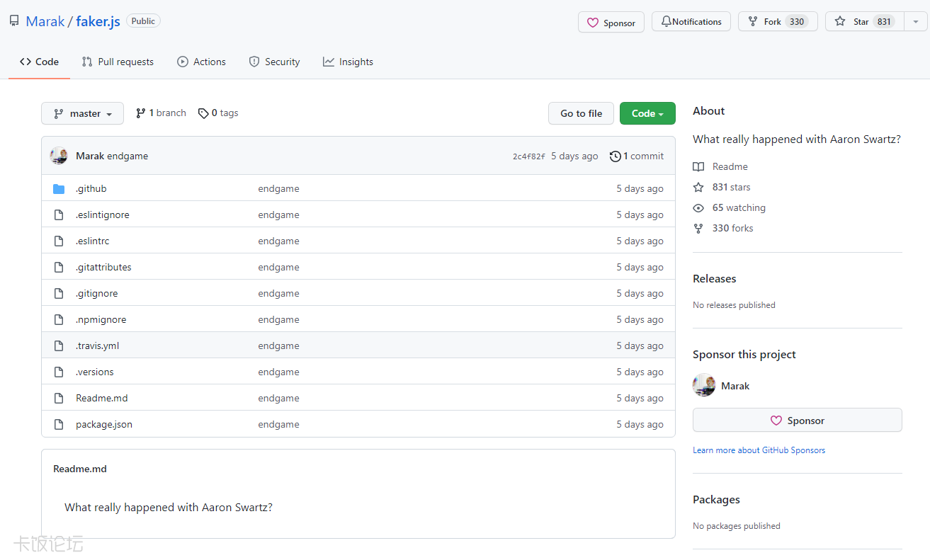Click the file icon next to .npmignore
The image size is (930, 560).
(x=59, y=320)
